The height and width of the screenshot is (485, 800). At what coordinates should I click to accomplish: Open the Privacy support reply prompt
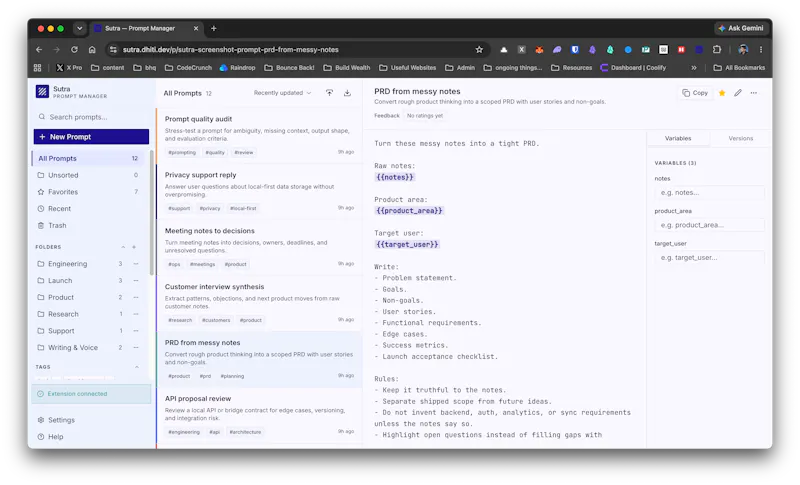click(259, 191)
